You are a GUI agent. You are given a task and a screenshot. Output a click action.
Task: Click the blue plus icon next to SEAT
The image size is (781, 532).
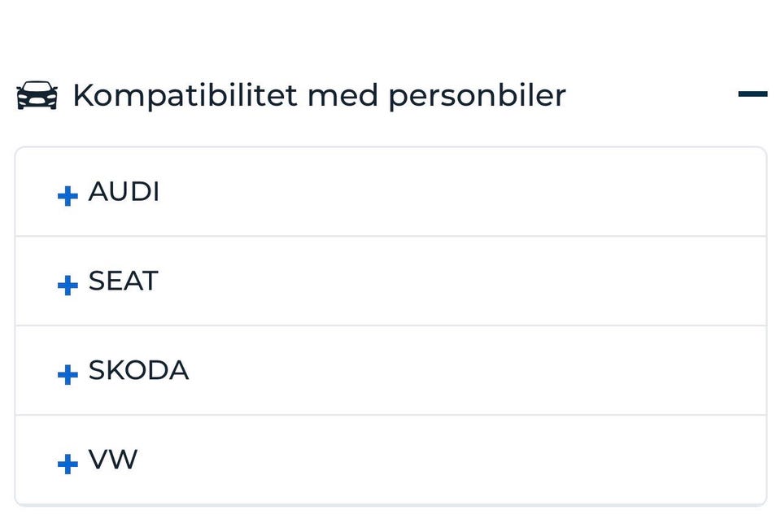tap(68, 285)
